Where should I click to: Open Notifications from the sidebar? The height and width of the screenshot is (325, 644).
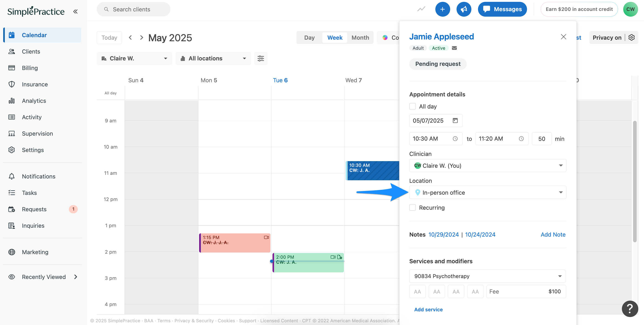click(x=42, y=176)
